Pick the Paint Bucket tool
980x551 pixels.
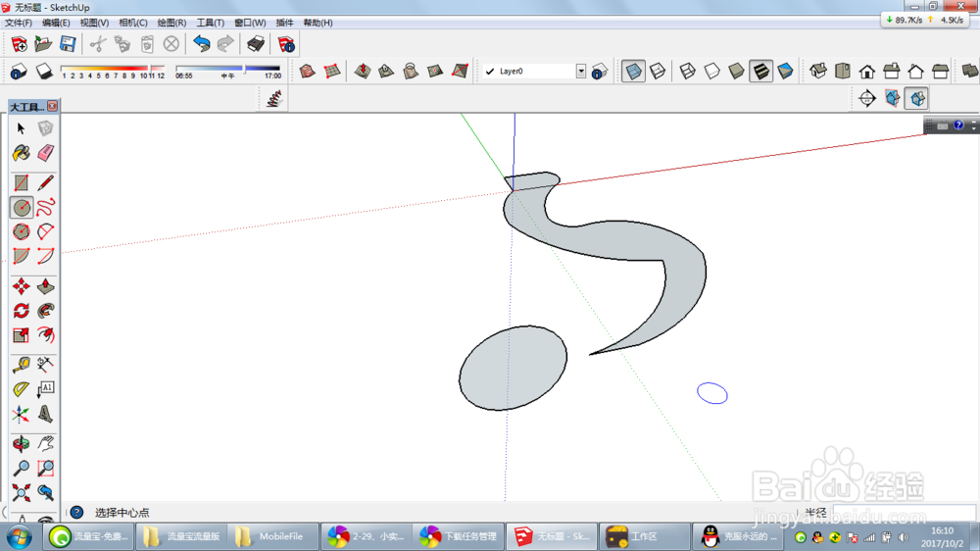pyautogui.click(x=22, y=153)
